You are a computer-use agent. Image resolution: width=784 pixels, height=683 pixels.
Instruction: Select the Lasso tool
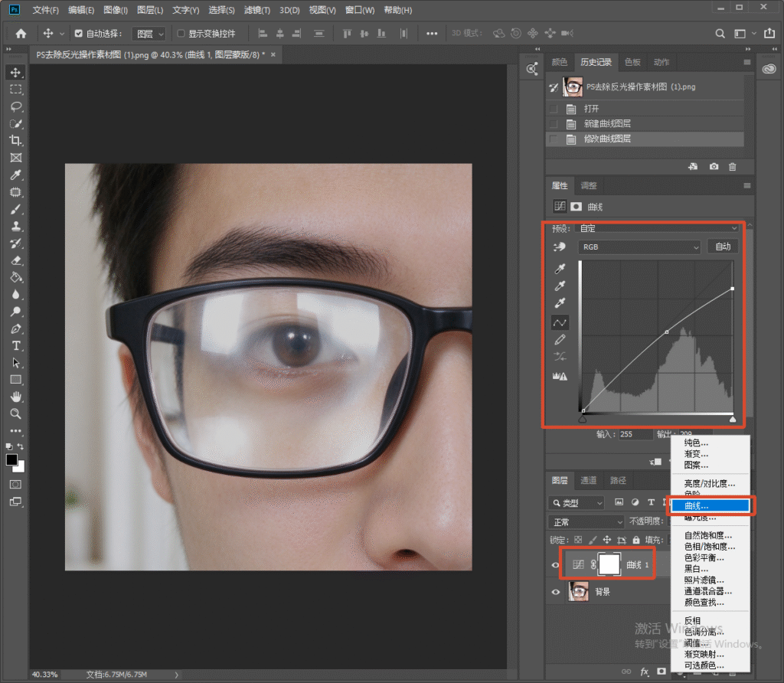point(16,106)
